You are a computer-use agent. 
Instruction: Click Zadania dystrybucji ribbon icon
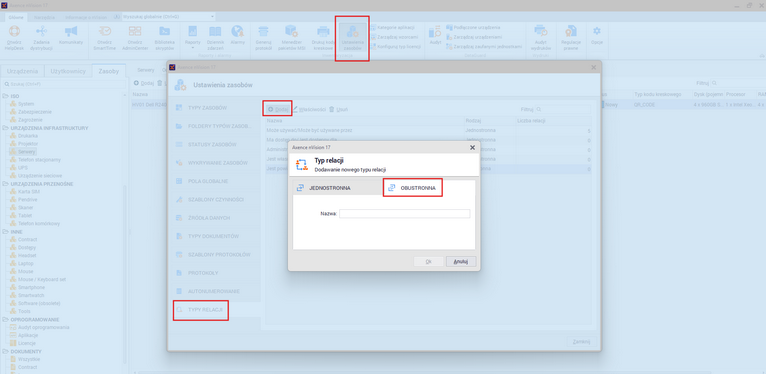click(x=41, y=37)
